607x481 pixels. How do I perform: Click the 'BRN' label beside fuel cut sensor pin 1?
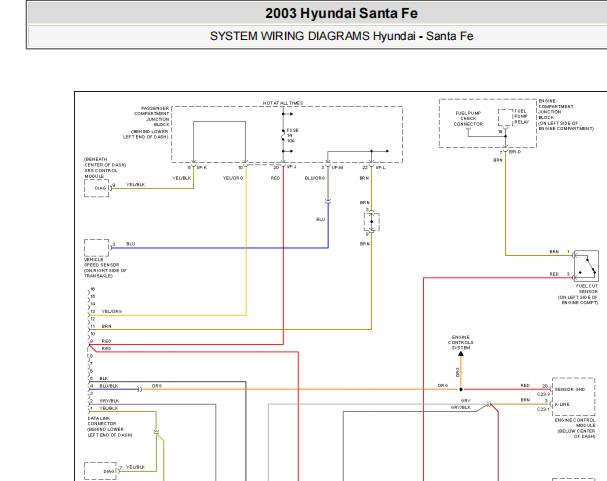[x=554, y=252]
